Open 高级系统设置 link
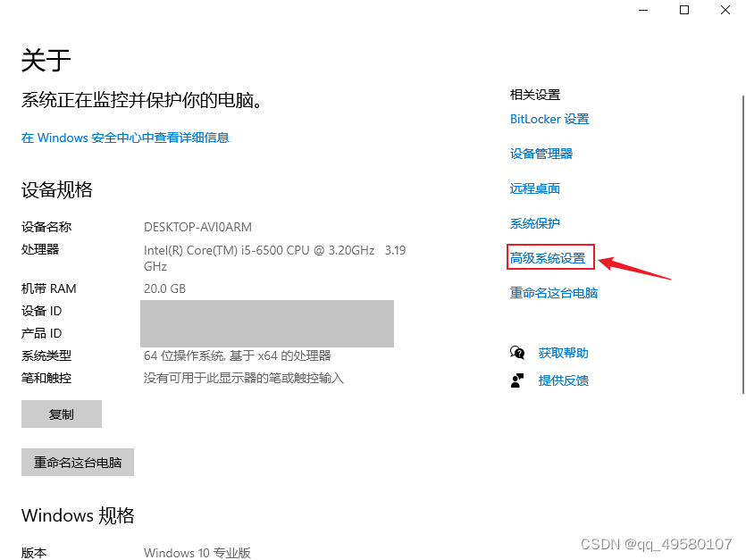Viewport: 746px width, 560px height. [548, 258]
